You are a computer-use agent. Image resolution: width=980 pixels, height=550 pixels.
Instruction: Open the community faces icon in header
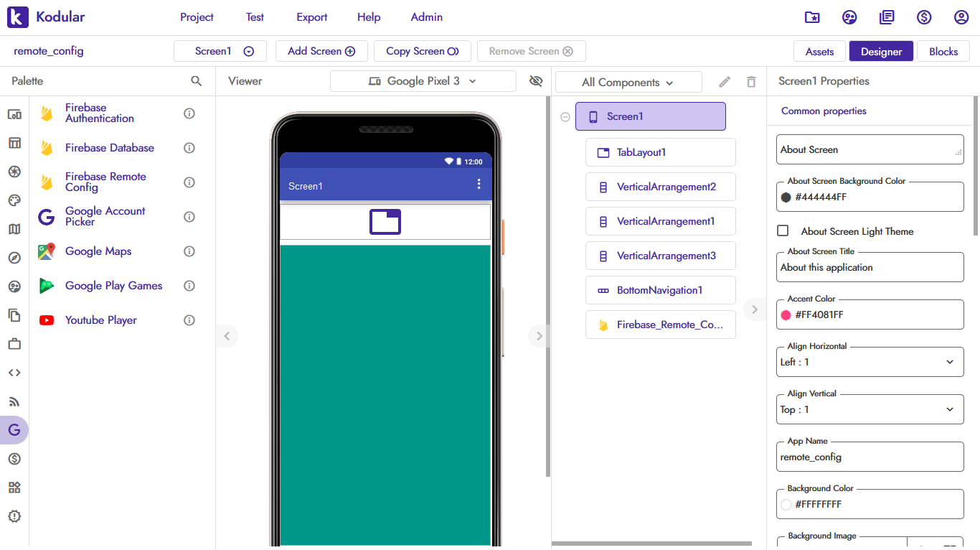[x=849, y=17]
